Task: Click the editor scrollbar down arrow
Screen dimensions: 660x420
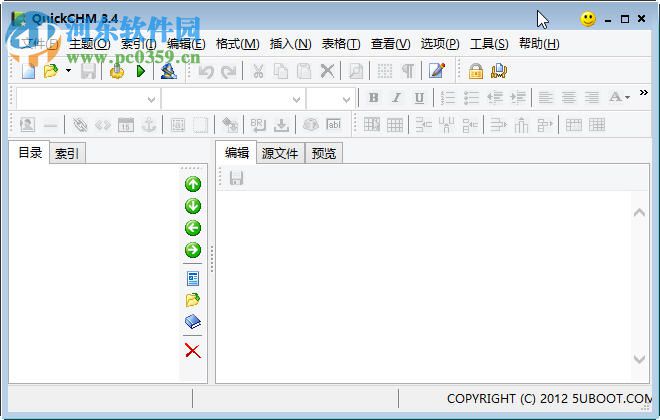Action: coord(639,359)
